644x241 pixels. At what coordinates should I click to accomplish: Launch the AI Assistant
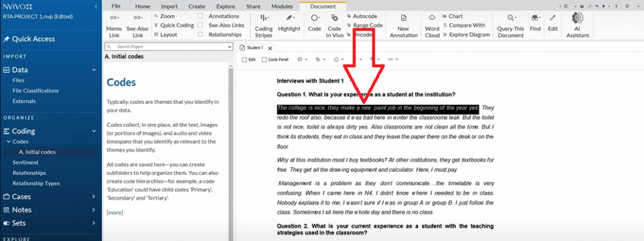[x=577, y=26]
